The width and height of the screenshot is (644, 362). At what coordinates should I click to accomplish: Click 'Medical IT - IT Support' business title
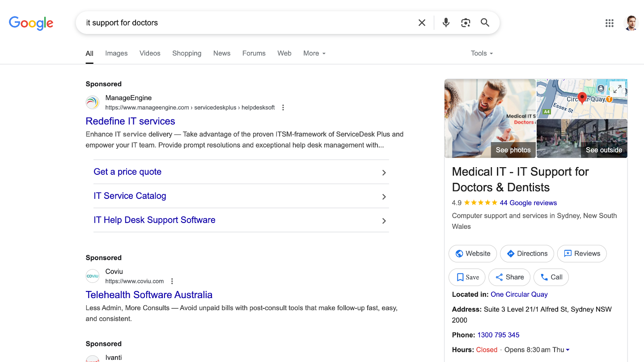pyautogui.click(x=521, y=179)
